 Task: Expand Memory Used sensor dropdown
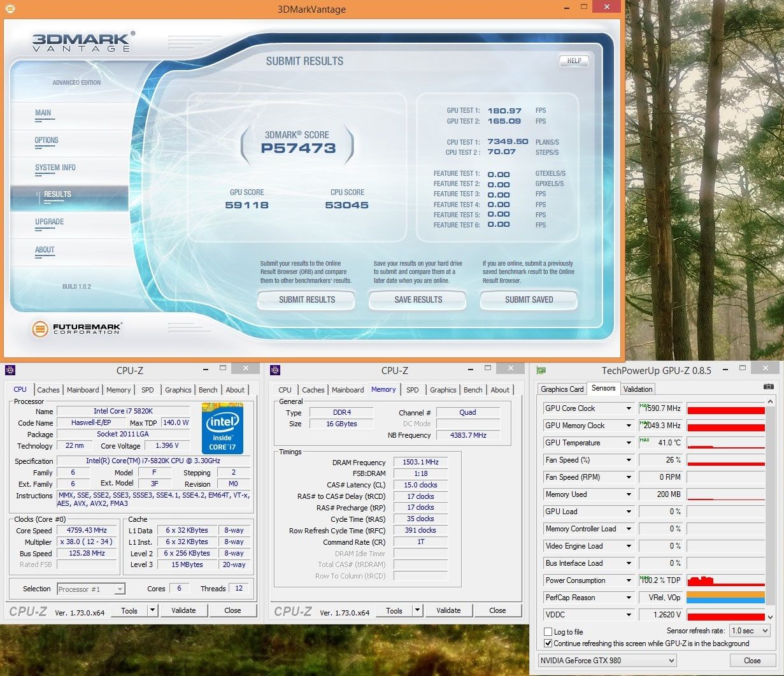tap(629, 494)
